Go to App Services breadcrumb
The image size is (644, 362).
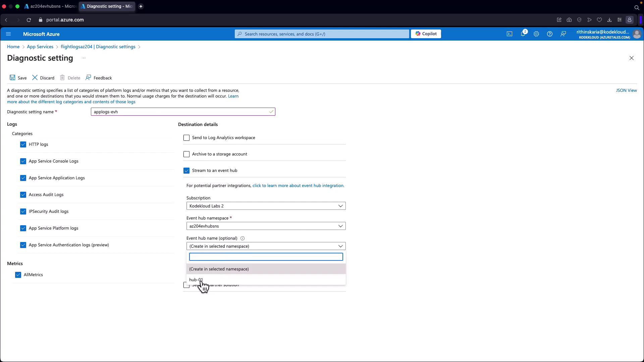pos(40,47)
